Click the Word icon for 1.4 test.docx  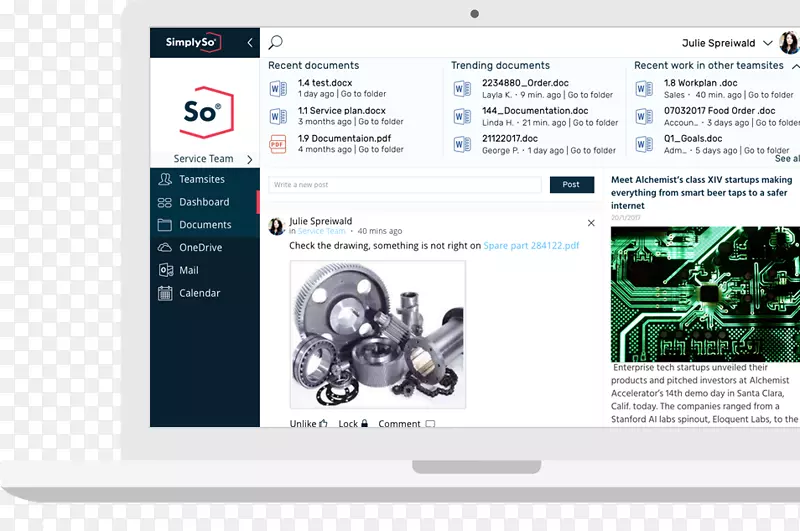278,89
